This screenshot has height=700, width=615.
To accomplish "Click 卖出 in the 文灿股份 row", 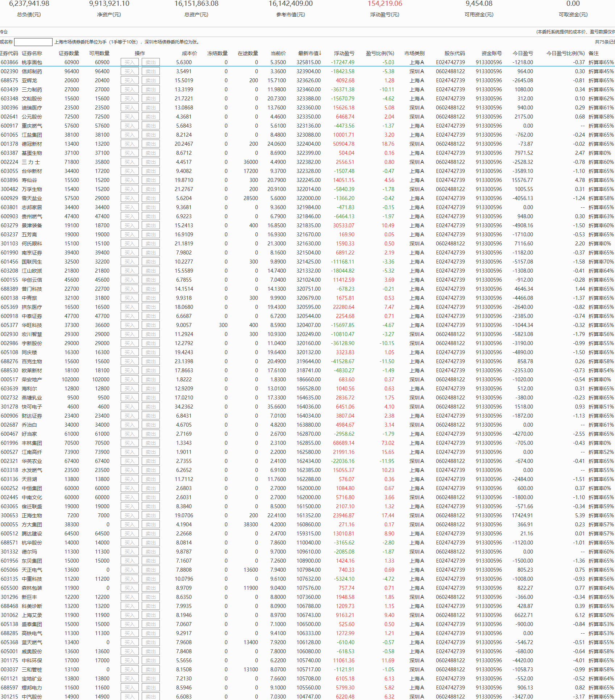I will click(x=150, y=99).
